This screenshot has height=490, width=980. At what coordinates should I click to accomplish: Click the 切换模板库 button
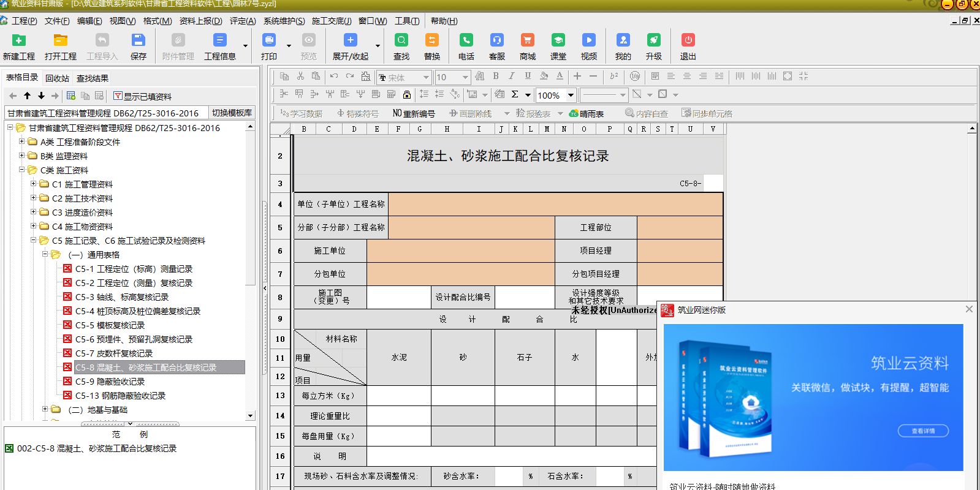point(232,113)
